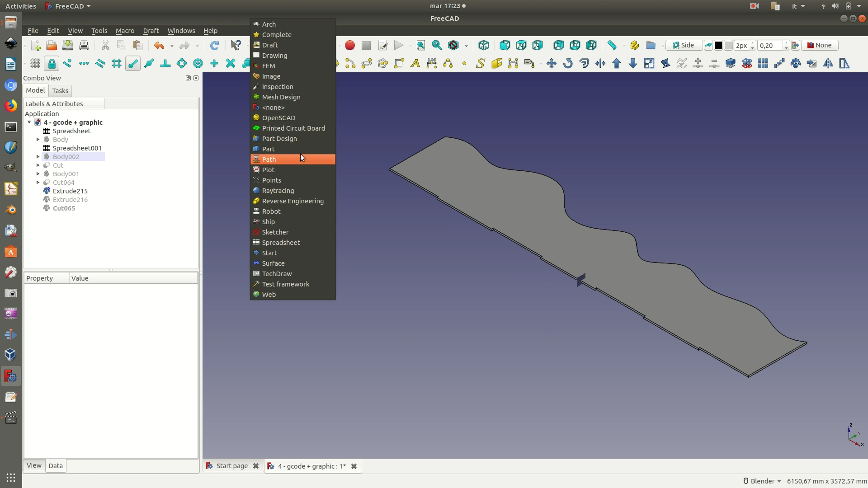Set the isometric axonometric view cube

pyautogui.click(x=484, y=45)
